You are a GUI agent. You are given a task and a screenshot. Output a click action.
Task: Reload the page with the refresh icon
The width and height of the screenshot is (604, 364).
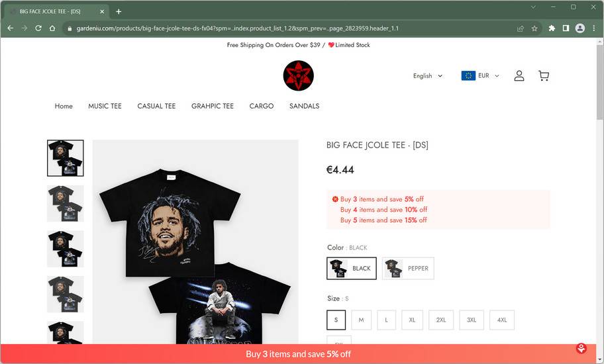[x=38, y=28]
